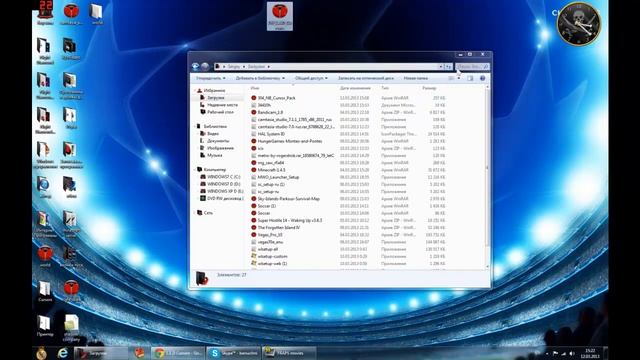Open the Общий доступ dropdown
Image resolution: width=640 pixels, height=360 pixels.
311,78
